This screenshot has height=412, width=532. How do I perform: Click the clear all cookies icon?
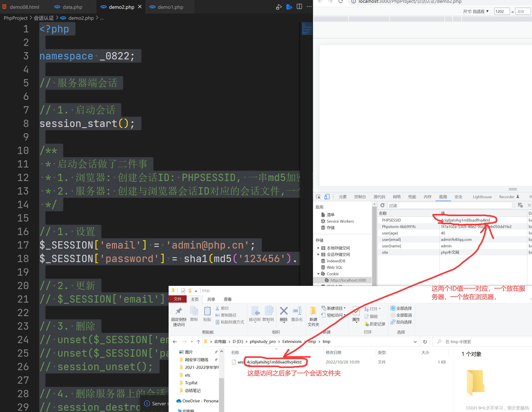(x=520, y=205)
